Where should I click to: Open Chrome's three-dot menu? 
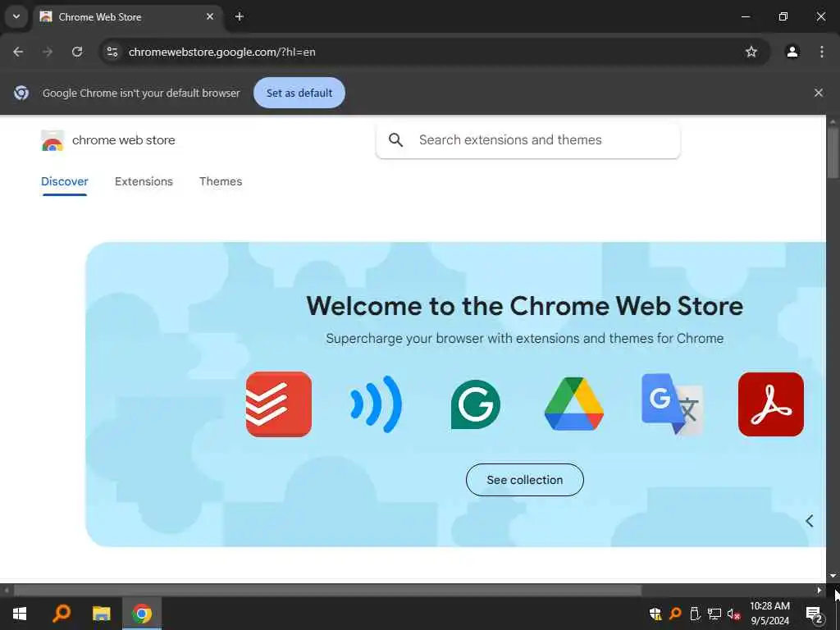coord(821,52)
